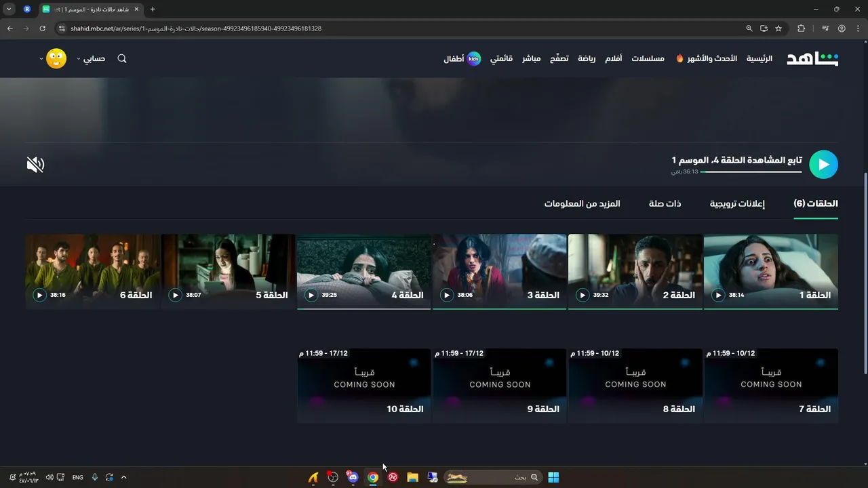Viewport: 868px width, 488px height.
Task: Play episode الحلقة 2 play icon
Action: click(x=582, y=295)
